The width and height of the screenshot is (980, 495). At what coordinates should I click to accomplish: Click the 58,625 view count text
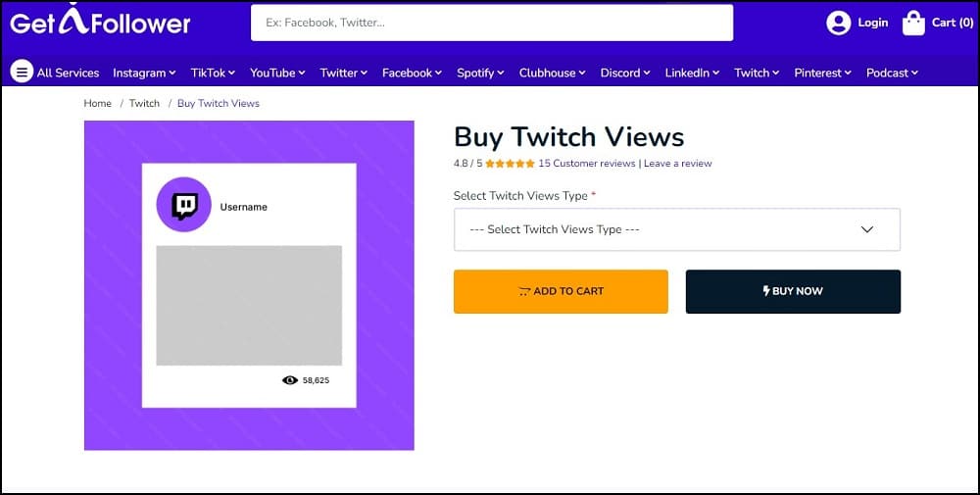pos(316,380)
